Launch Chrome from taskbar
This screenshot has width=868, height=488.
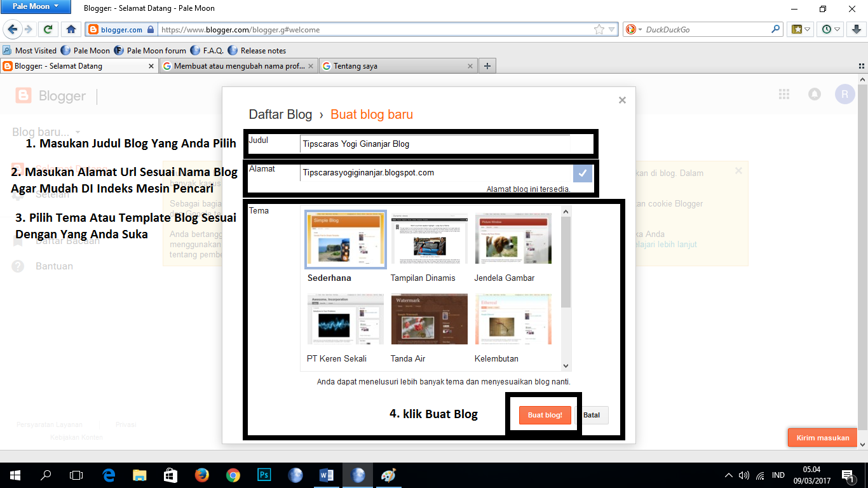pos(233,475)
